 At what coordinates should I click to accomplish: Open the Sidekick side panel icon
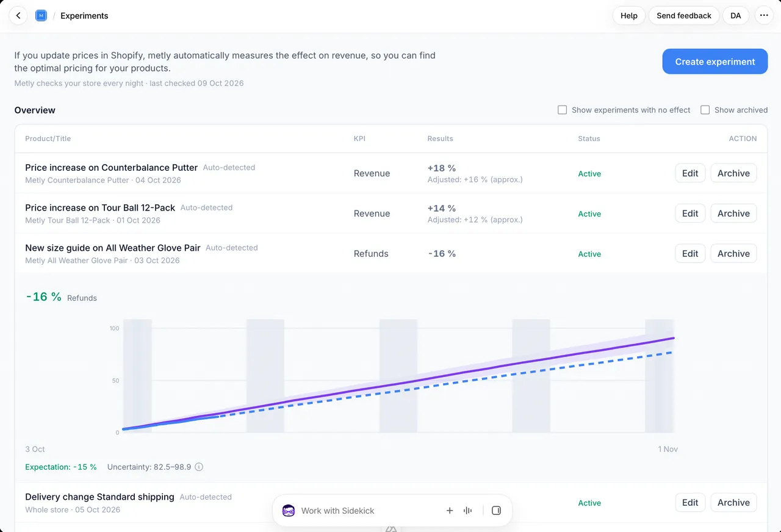pyautogui.click(x=496, y=511)
